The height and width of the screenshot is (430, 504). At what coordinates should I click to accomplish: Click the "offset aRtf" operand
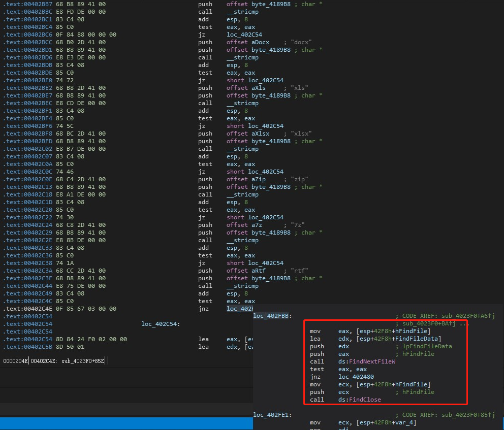pyautogui.click(x=246, y=271)
